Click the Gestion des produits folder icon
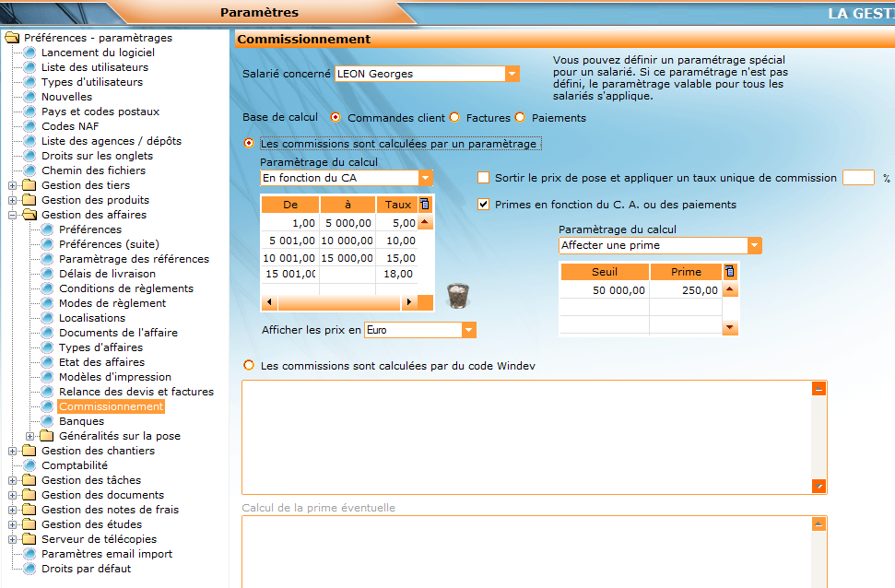895x588 pixels. point(29,200)
